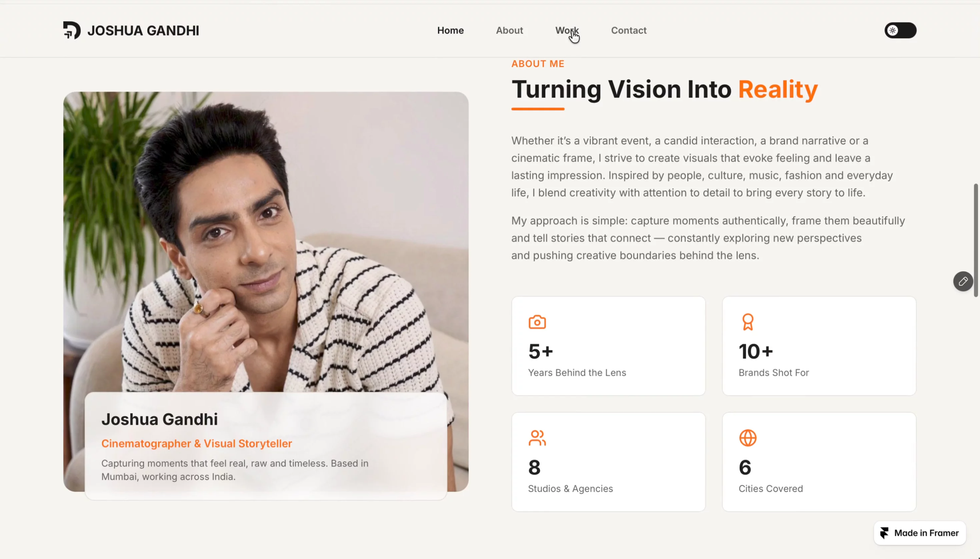Click the award ribbon icon above 10+
This screenshot has height=559, width=980.
coord(747,322)
